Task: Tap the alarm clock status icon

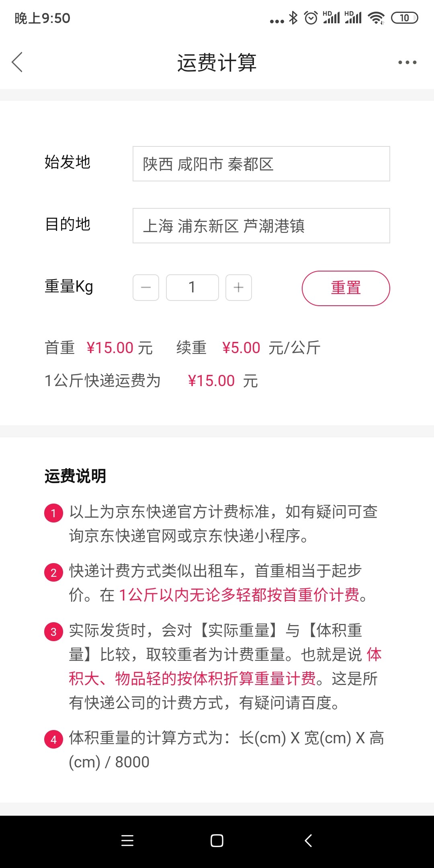Action: (x=311, y=18)
